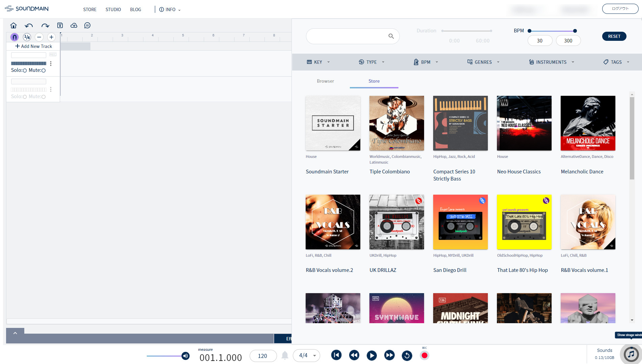Rewind playback

(x=354, y=355)
